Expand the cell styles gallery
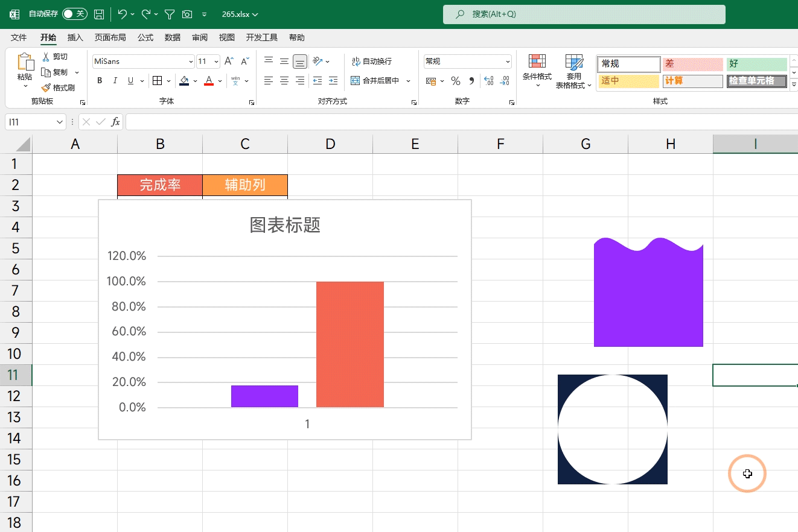Image resolution: width=798 pixels, height=532 pixels. tap(793, 85)
